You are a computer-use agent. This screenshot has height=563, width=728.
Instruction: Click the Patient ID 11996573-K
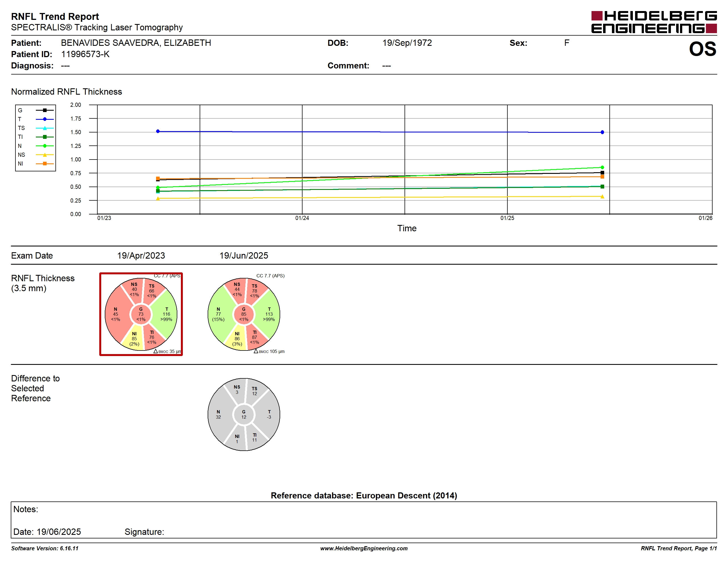pos(85,54)
